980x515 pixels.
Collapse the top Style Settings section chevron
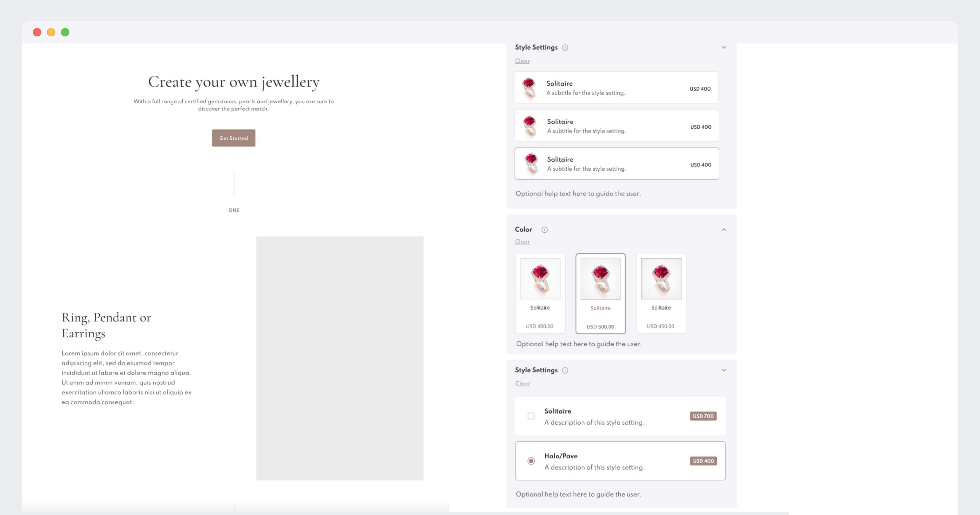(x=723, y=48)
